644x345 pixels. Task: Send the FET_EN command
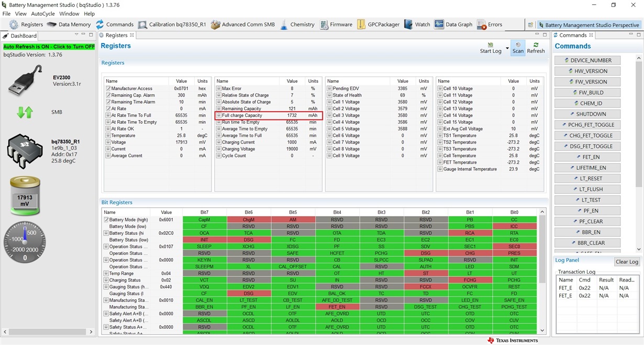tap(587, 157)
